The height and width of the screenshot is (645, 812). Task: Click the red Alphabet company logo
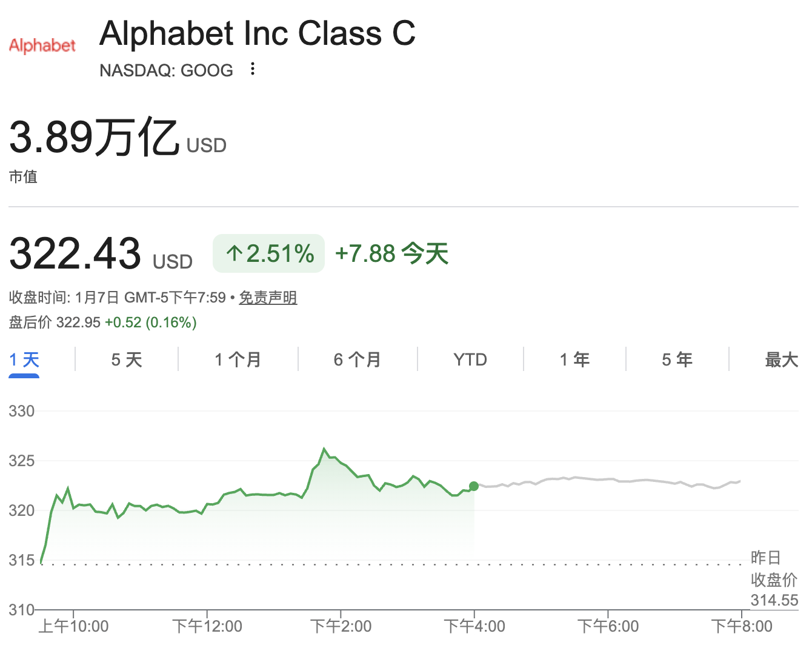41,45
